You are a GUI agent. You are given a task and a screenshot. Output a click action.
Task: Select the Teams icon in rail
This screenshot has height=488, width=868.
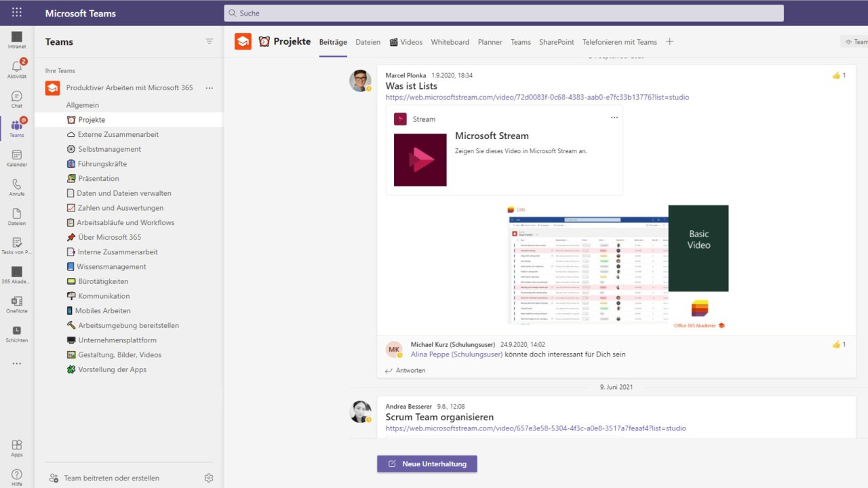[17, 128]
